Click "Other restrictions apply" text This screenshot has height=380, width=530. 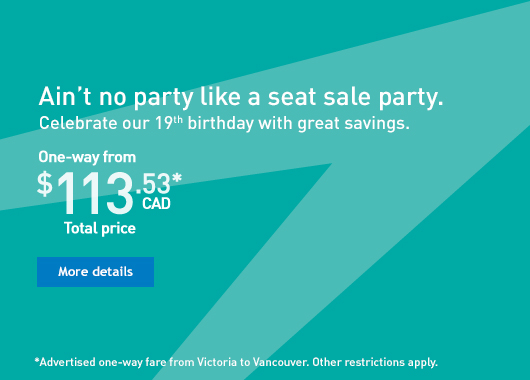pyautogui.click(x=375, y=362)
